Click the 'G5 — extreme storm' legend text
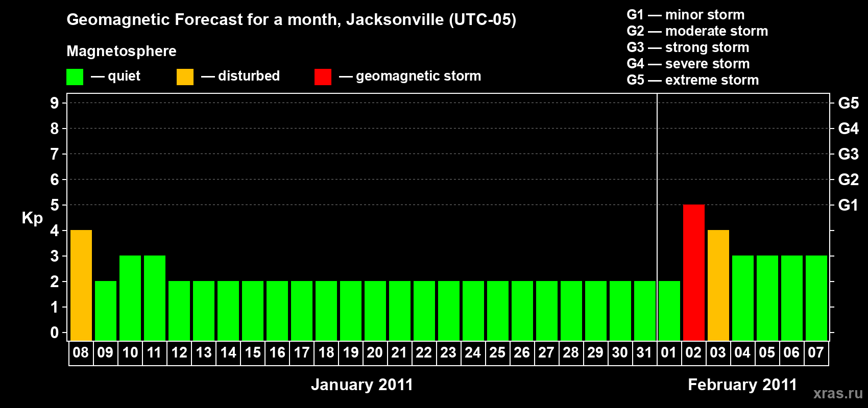The image size is (868, 408). coord(693,80)
